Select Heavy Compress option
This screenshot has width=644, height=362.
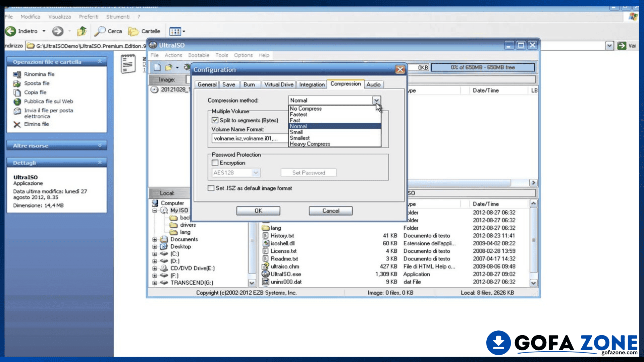335,144
